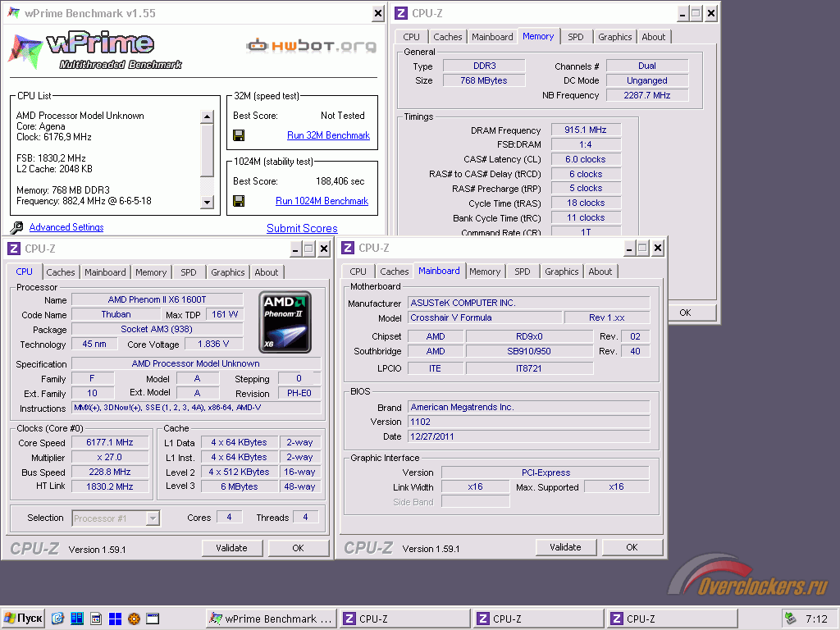Click the Submit Scores link

click(x=302, y=228)
